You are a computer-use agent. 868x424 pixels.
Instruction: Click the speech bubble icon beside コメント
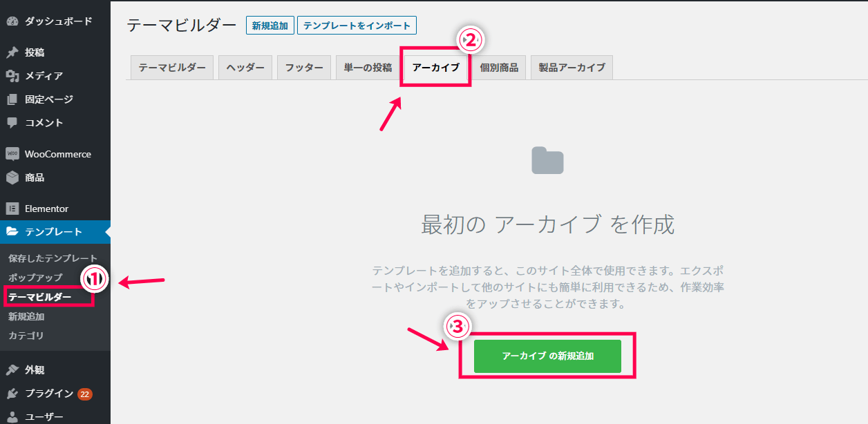click(x=12, y=123)
